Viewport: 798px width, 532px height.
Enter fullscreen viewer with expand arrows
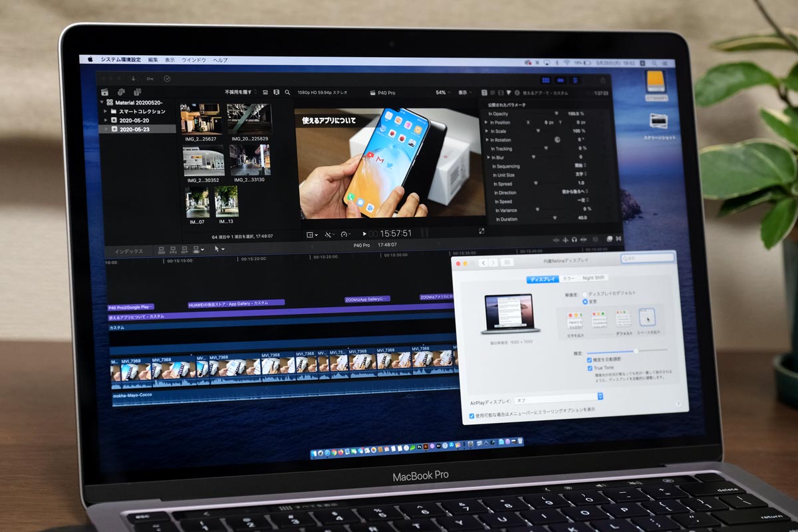coord(482,231)
